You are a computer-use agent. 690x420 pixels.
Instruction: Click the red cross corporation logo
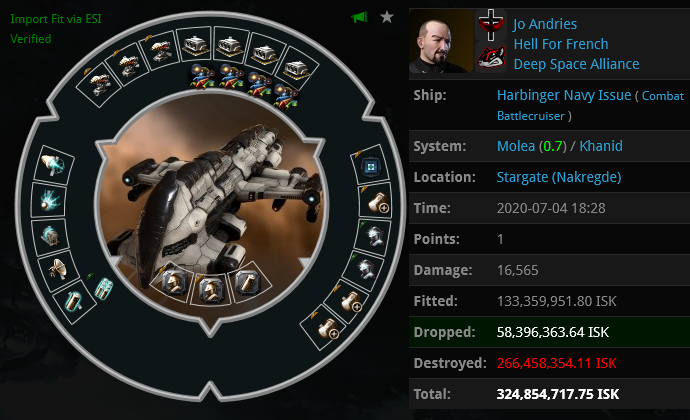click(491, 26)
